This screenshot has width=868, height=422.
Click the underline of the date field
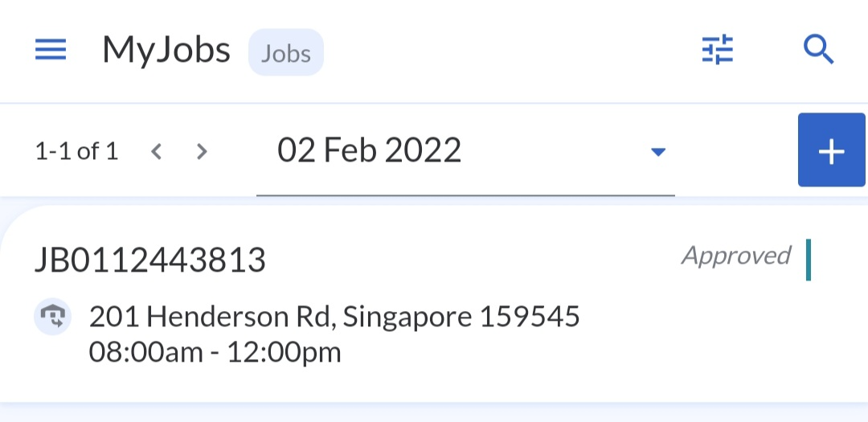[465, 195]
